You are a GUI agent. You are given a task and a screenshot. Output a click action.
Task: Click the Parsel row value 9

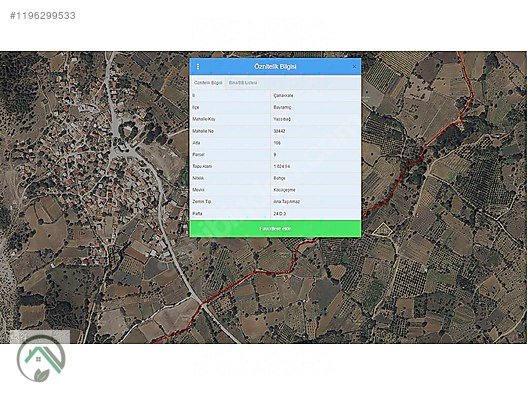point(275,155)
